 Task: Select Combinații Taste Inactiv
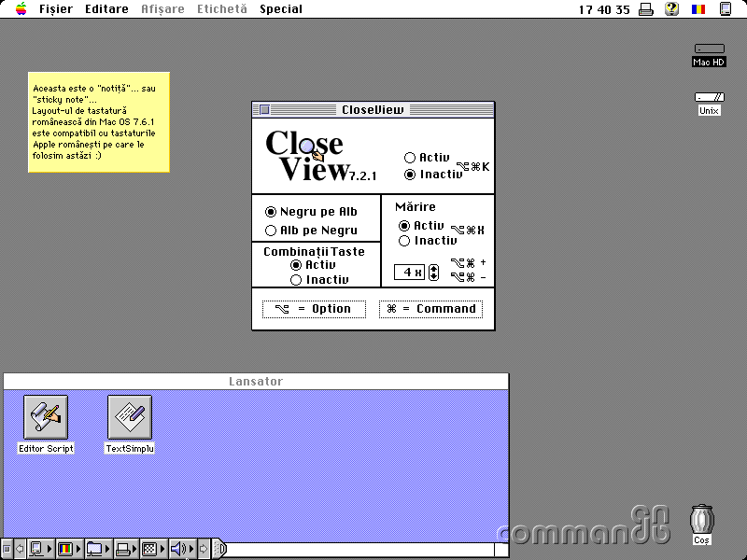click(319, 279)
